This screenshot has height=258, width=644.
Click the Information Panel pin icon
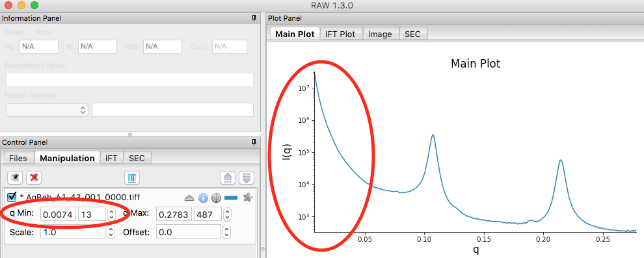(x=254, y=18)
